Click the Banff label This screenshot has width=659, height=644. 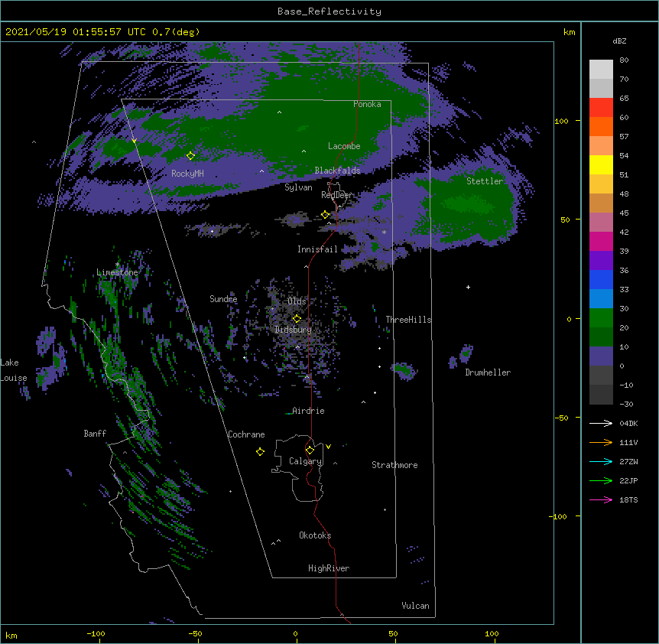point(95,434)
